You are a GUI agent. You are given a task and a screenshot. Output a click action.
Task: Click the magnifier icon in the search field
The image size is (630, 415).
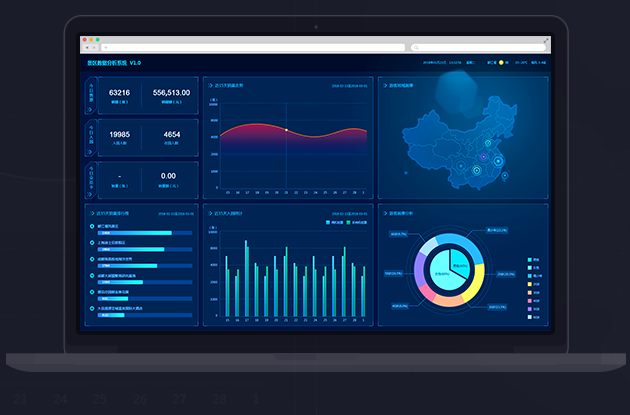[x=416, y=47]
